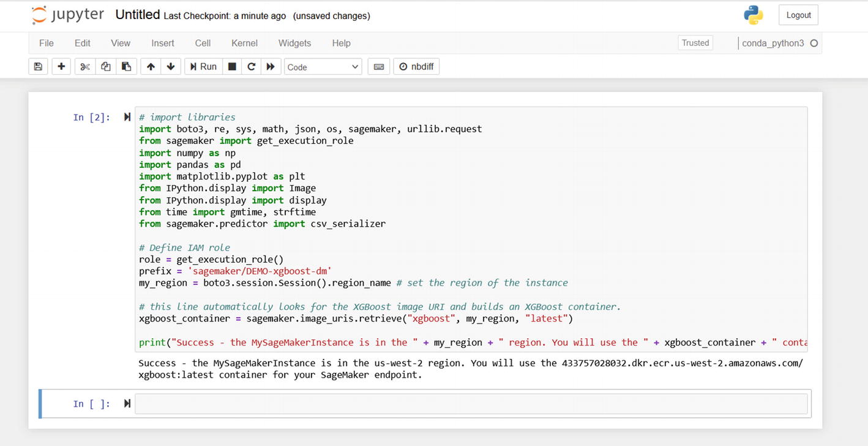The image size is (868, 446).
Task: Copy selected cells icon
Action: pos(106,67)
